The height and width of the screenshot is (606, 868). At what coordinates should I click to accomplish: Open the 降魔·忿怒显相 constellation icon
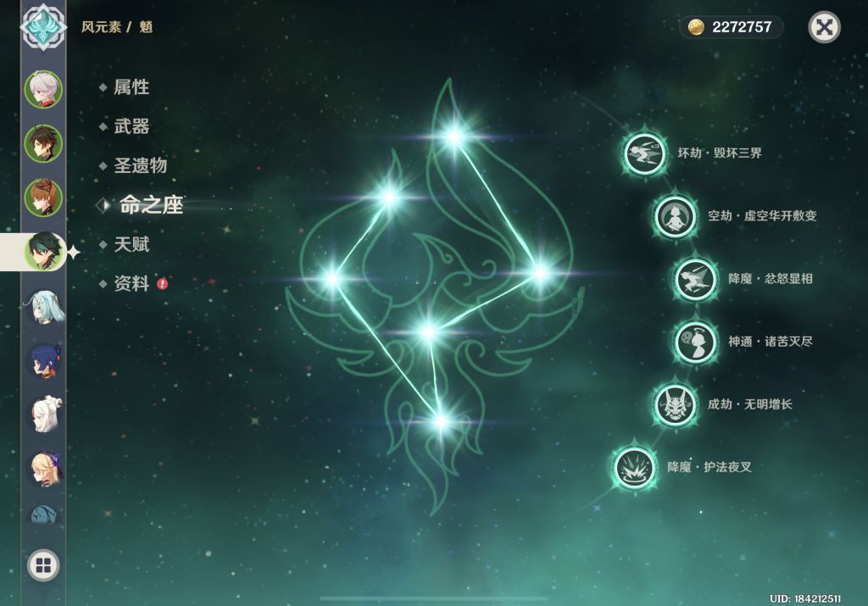(695, 279)
